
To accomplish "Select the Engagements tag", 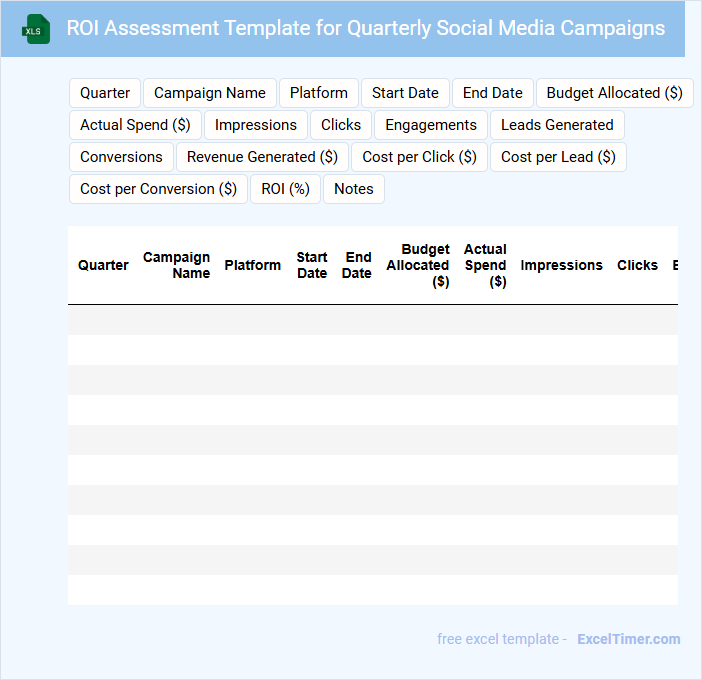I will 431,125.
